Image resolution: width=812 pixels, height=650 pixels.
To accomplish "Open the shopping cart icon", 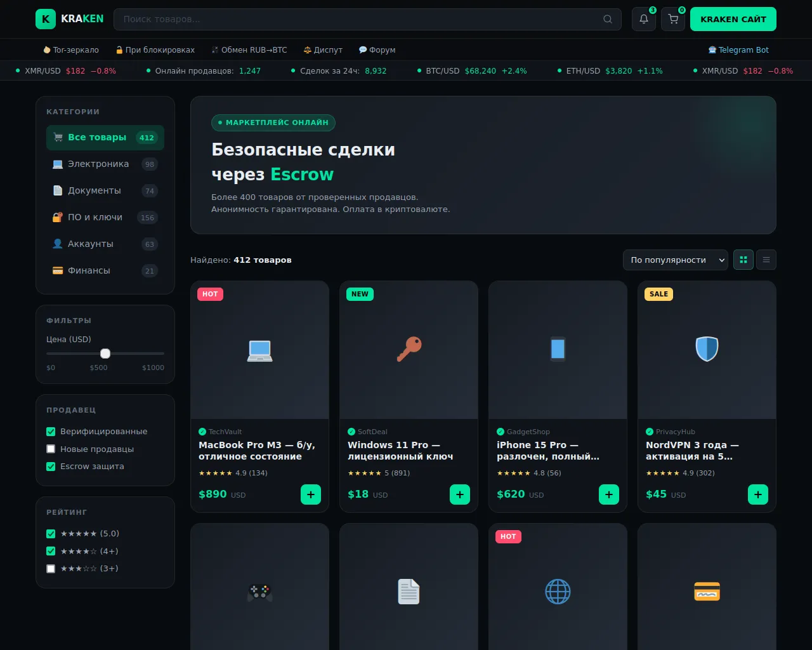I will tap(673, 19).
